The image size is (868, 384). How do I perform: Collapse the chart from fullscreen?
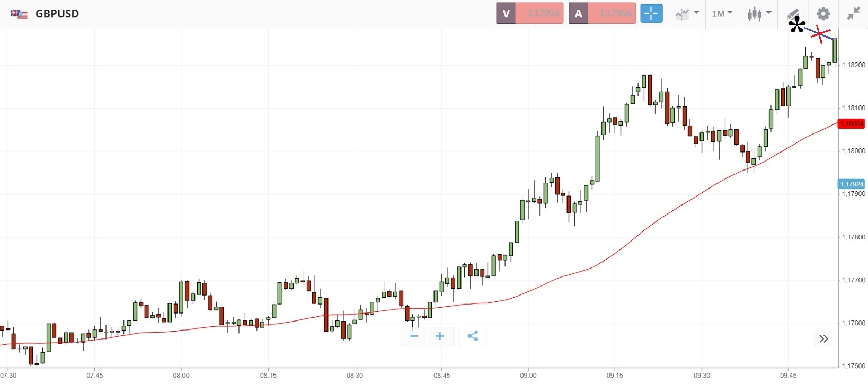coord(853,14)
